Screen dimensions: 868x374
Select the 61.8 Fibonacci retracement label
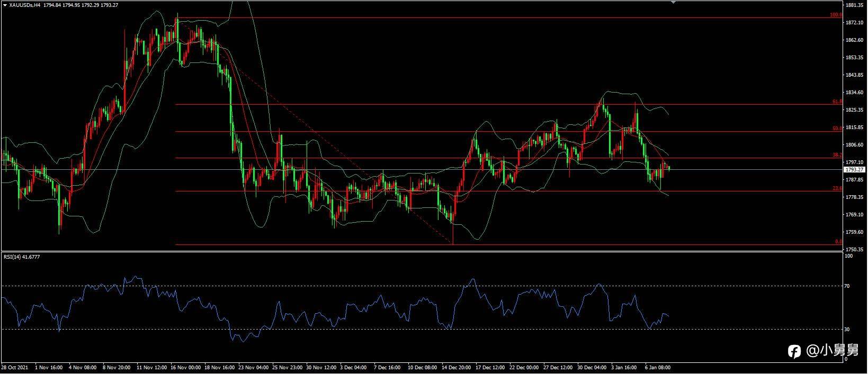coord(837,101)
